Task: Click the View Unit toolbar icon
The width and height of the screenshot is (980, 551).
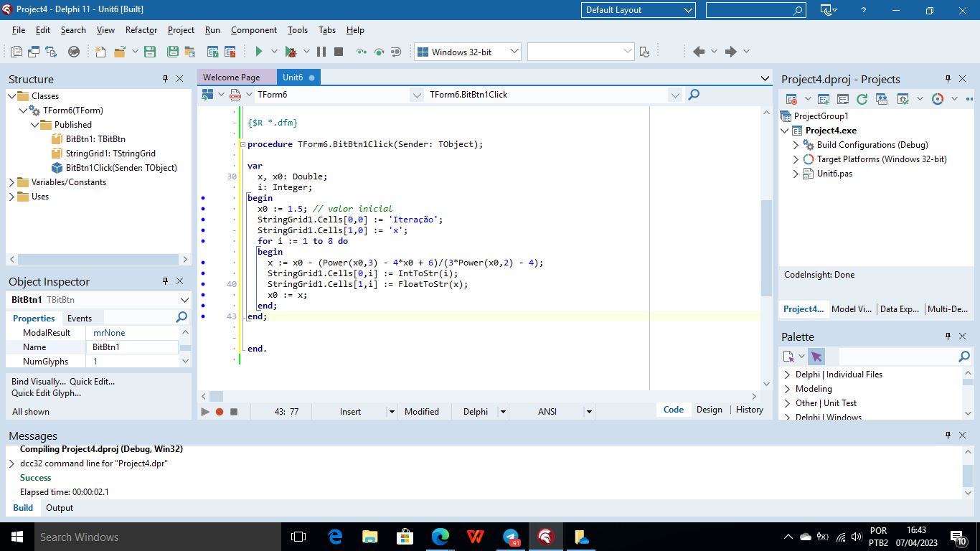Action: click(17, 52)
